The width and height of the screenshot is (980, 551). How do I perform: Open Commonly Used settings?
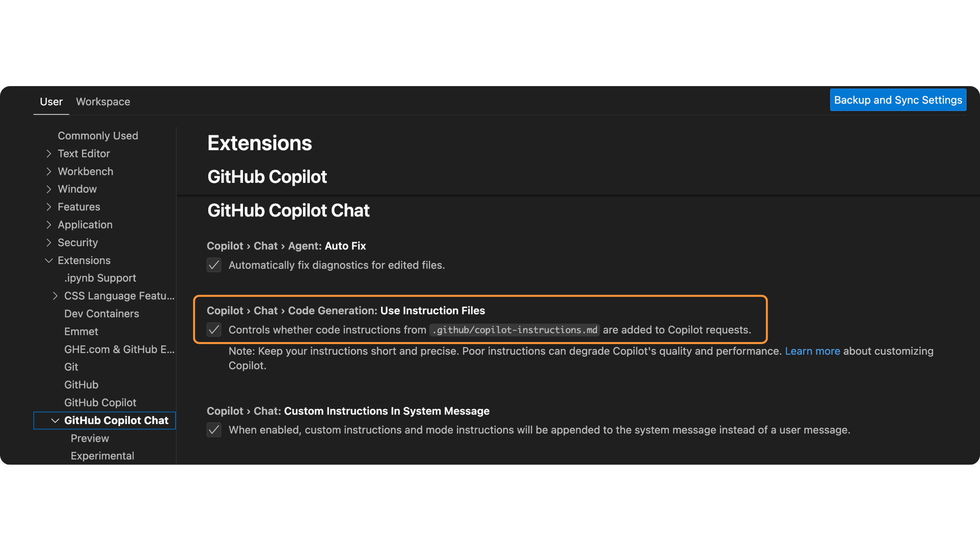pyautogui.click(x=98, y=136)
